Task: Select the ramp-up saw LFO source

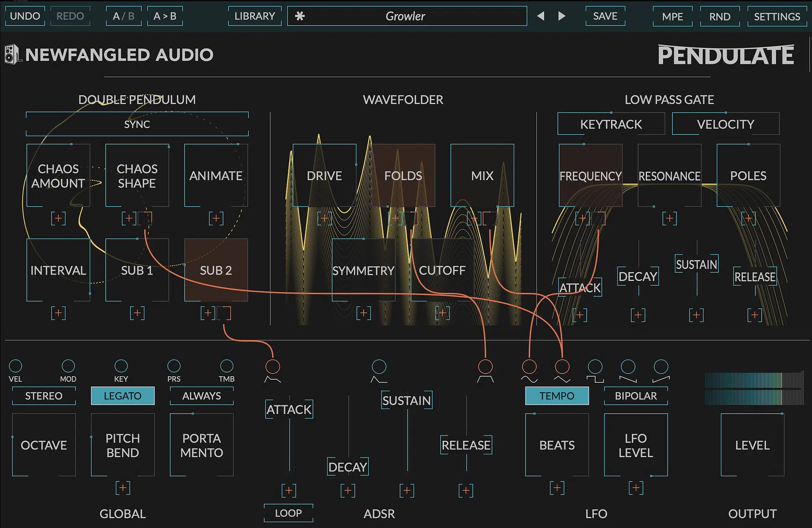Action: (x=661, y=367)
